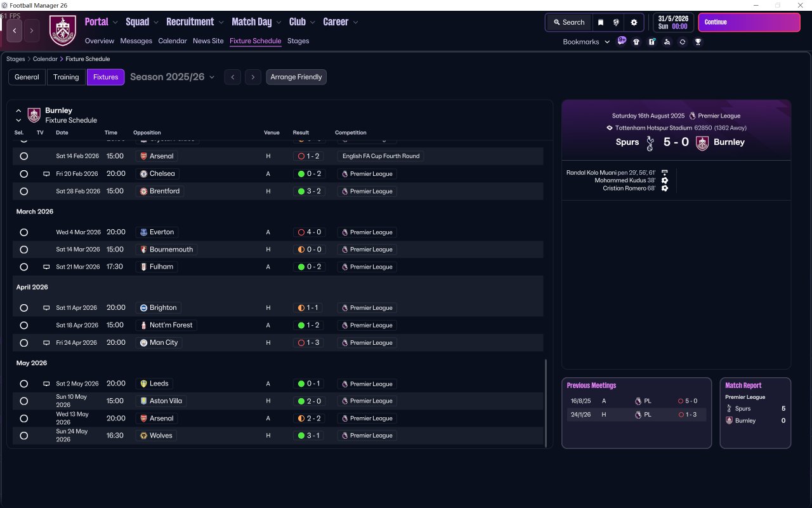812x508 pixels.
Task: Click the back navigation arrow top-left
Action: (x=15, y=30)
